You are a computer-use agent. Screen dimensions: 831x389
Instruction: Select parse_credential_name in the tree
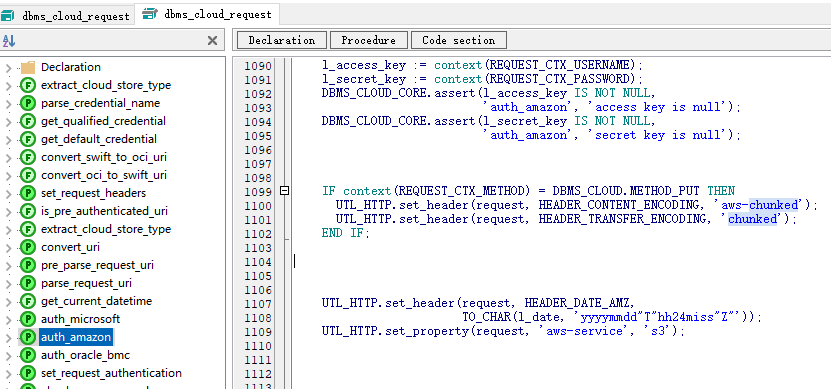point(100,103)
